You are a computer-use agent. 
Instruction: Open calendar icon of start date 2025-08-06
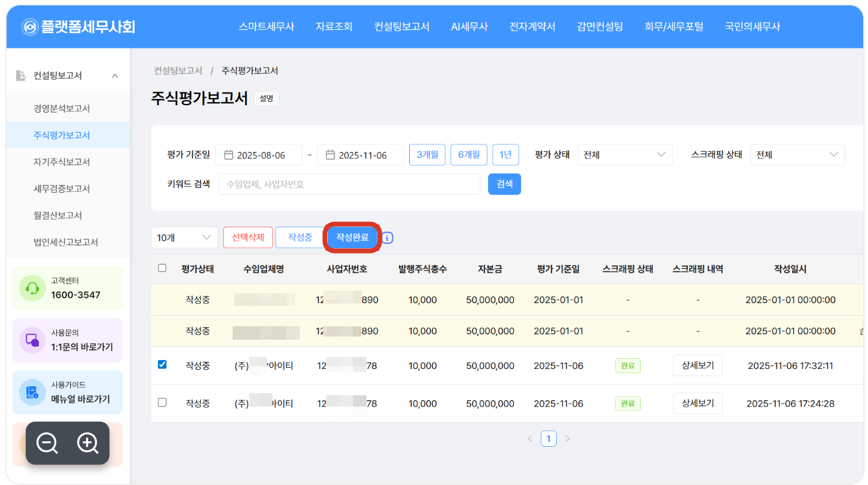(229, 155)
